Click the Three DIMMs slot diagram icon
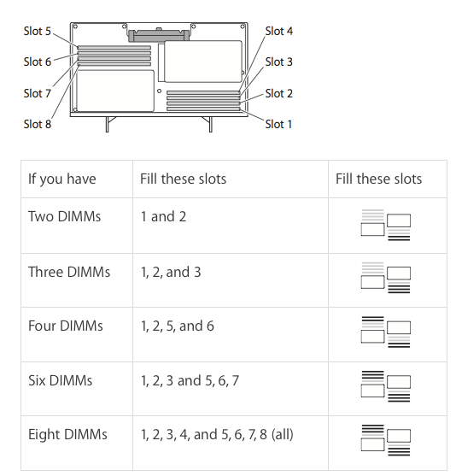The image size is (456, 476). (x=386, y=278)
